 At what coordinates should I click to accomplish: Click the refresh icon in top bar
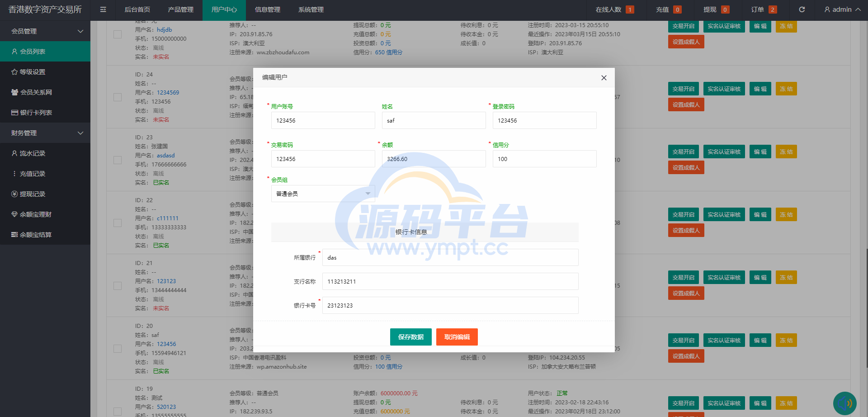click(x=802, y=9)
